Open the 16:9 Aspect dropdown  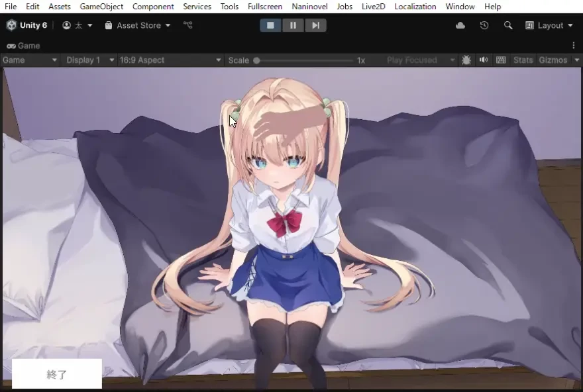tap(170, 60)
